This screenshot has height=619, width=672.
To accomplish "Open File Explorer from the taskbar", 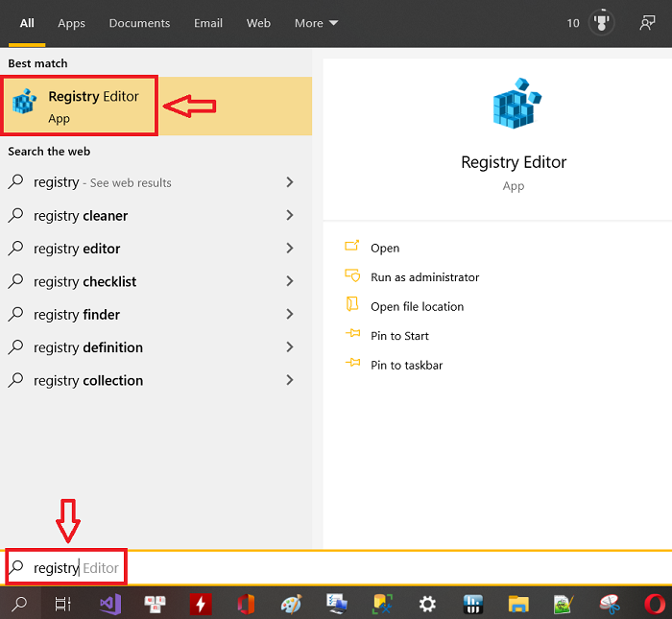I will click(x=518, y=604).
